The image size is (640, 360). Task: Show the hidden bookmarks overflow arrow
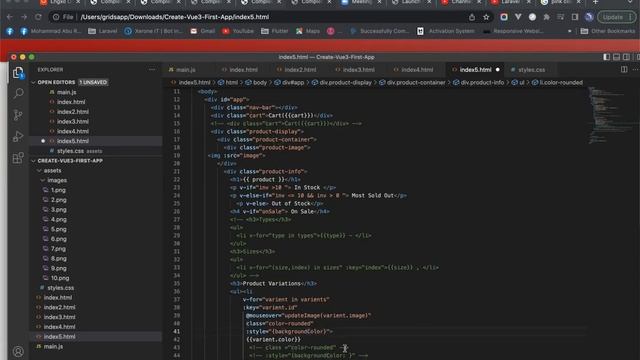(570, 31)
